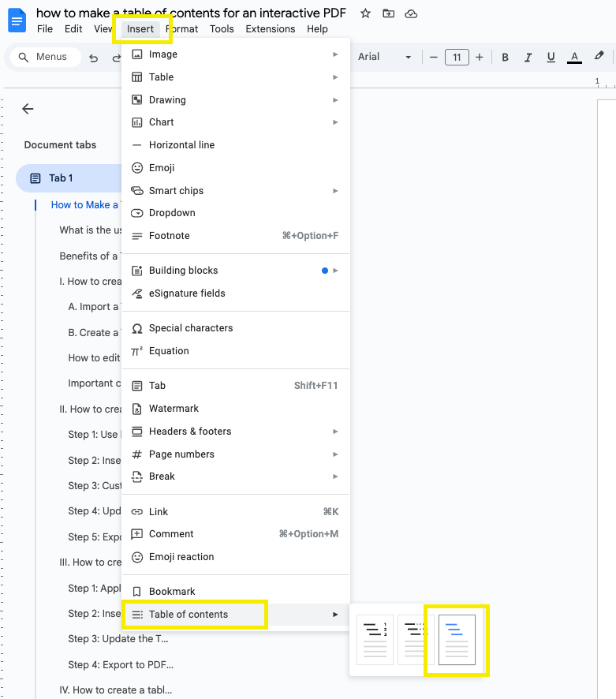This screenshot has width=616, height=699.
Task: Add an Emoji reaction
Action: coord(236,557)
